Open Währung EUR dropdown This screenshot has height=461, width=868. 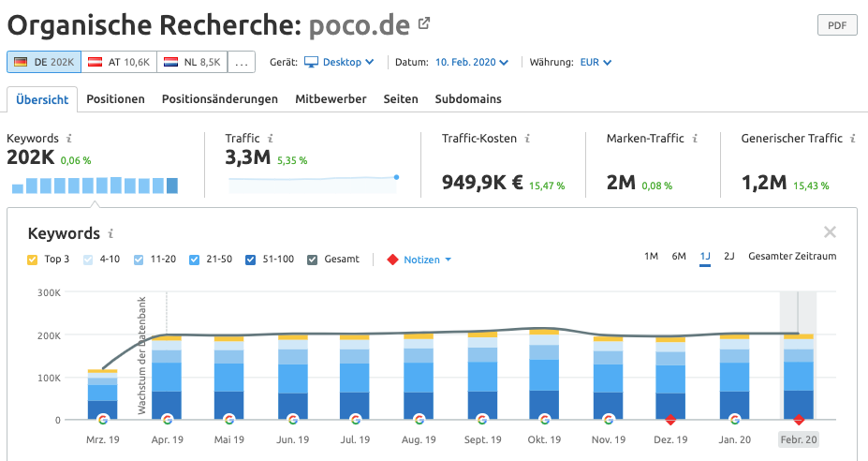[596, 62]
